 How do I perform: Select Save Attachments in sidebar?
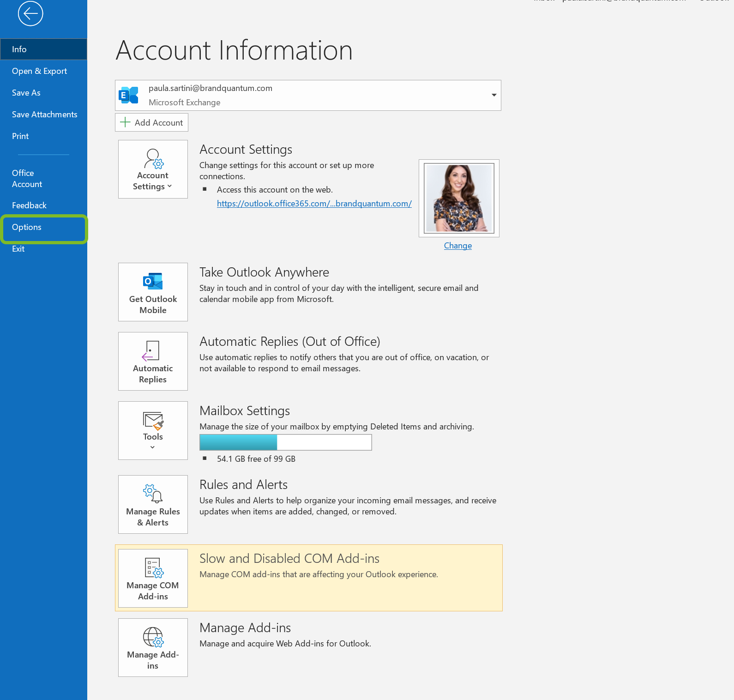click(43, 115)
